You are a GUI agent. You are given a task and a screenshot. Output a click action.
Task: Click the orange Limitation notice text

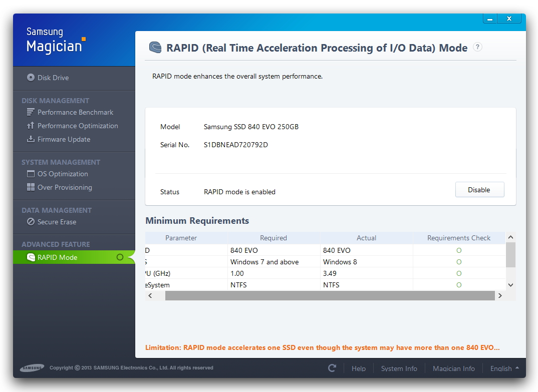(323, 347)
